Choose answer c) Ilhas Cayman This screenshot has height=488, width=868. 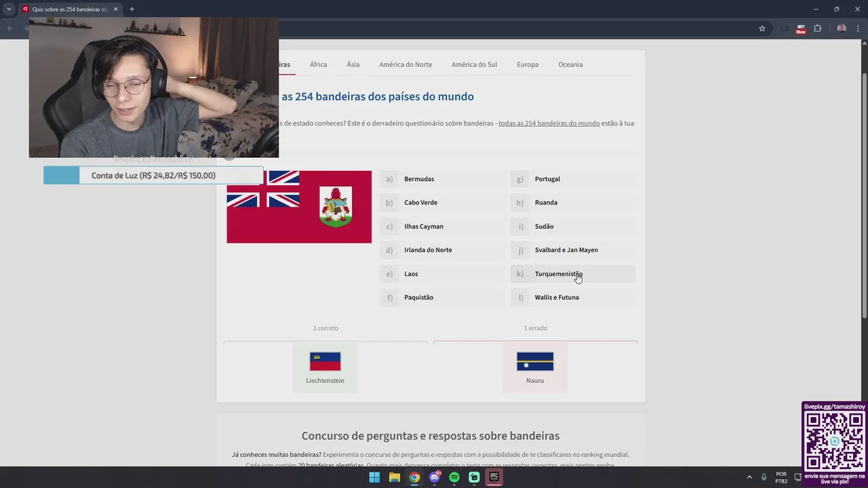coord(442,226)
